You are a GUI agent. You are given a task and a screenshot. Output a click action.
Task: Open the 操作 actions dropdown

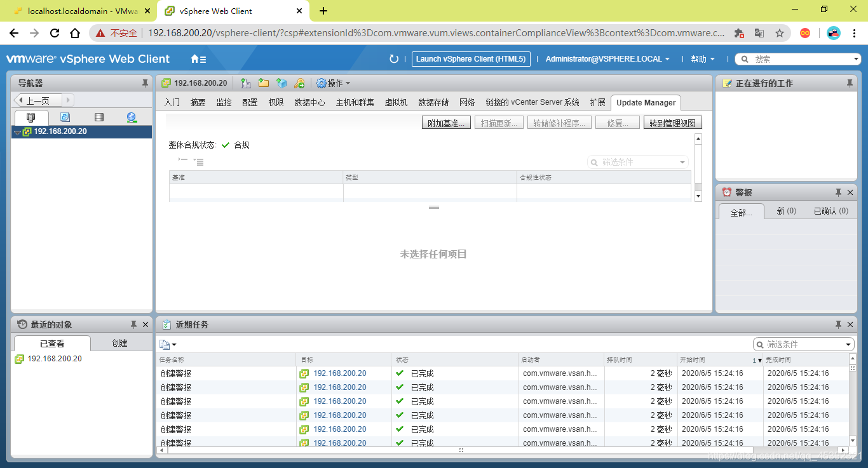point(334,83)
